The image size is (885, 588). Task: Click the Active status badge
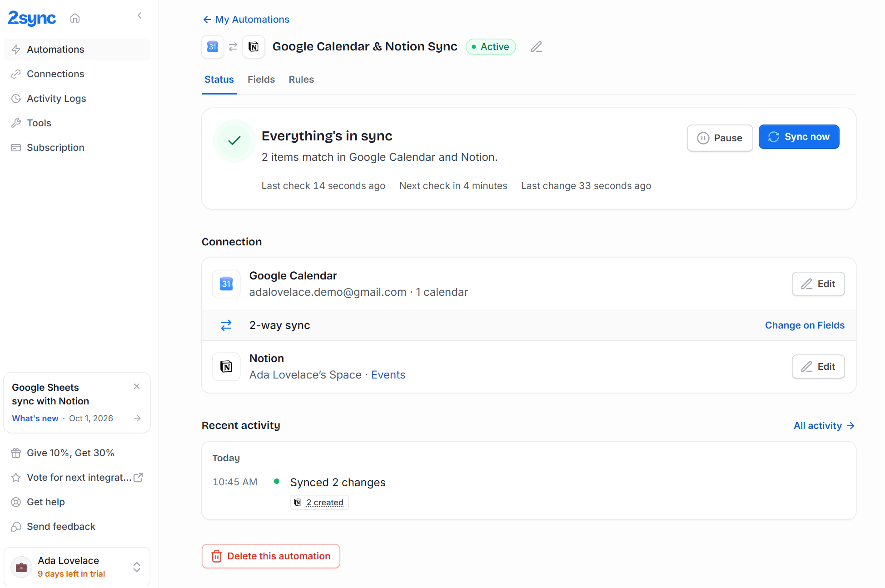click(491, 47)
